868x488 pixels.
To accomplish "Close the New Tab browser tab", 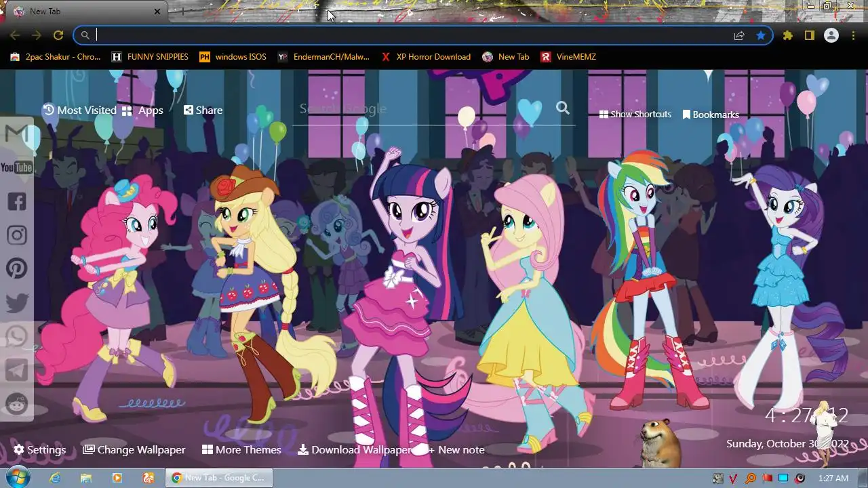I will [x=157, y=12].
